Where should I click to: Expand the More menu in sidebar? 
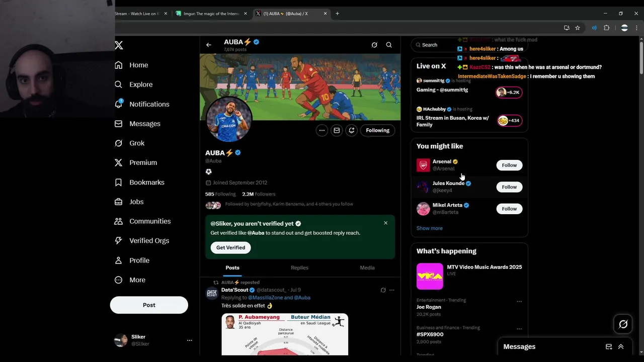(x=130, y=280)
